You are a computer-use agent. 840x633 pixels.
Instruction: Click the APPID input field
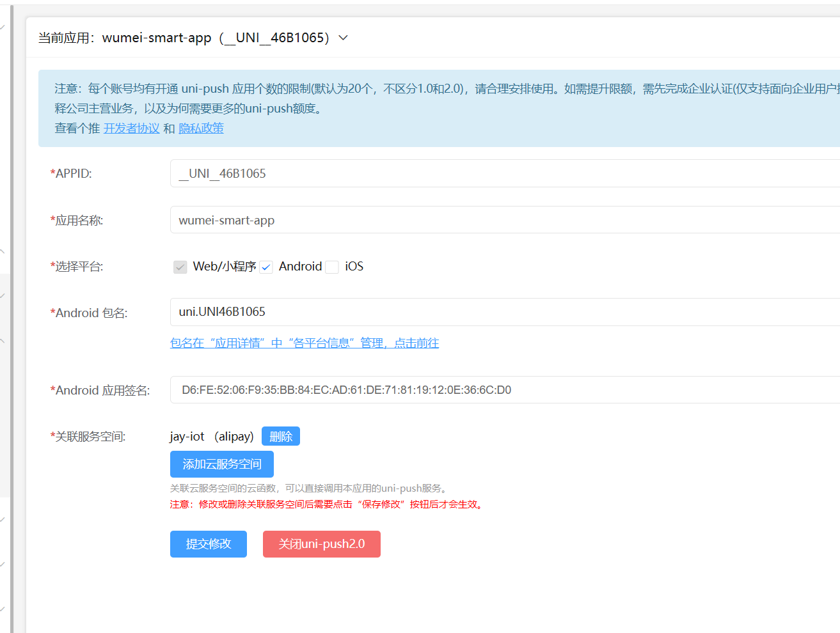(x=499, y=173)
